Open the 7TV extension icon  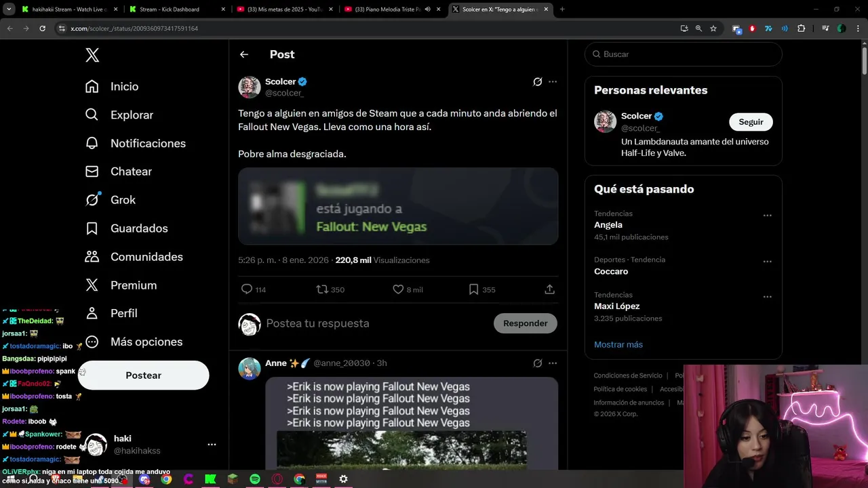point(768,28)
